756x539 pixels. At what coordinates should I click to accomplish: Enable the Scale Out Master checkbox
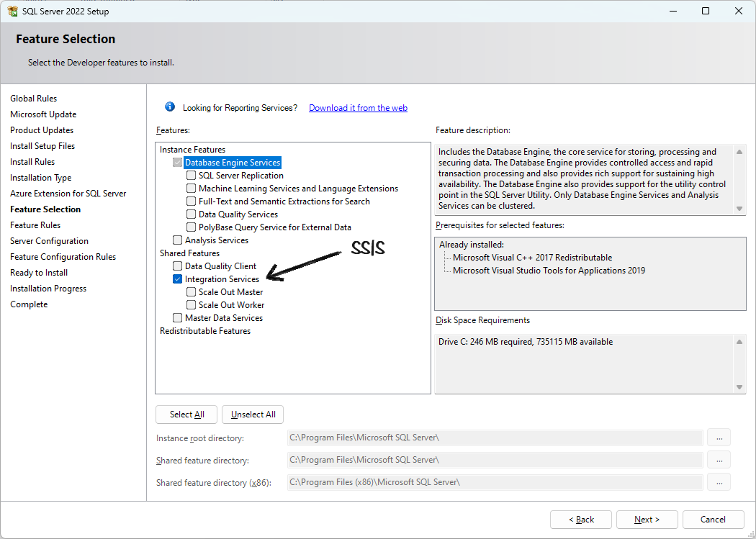tap(192, 292)
